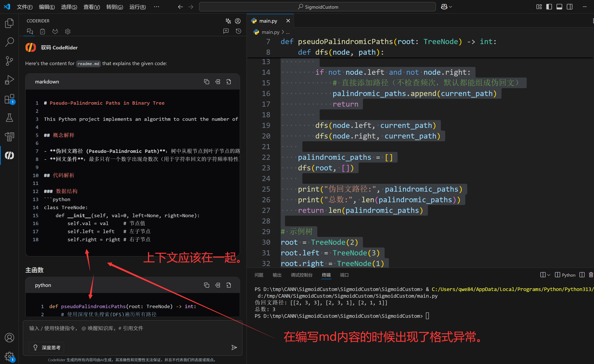594x364 pixels.
Task: Copy the markdown code block
Action: coord(207,82)
